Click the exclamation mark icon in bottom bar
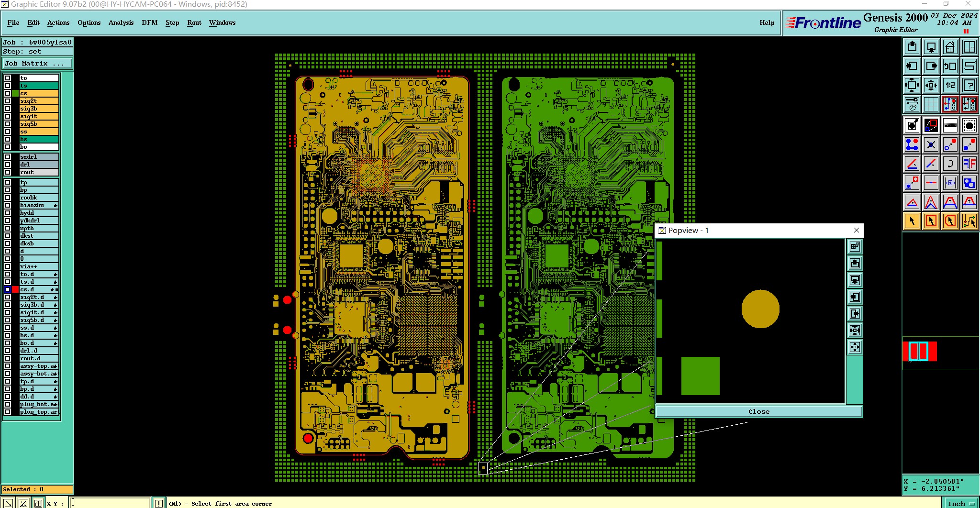The image size is (980, 508). 158,503
